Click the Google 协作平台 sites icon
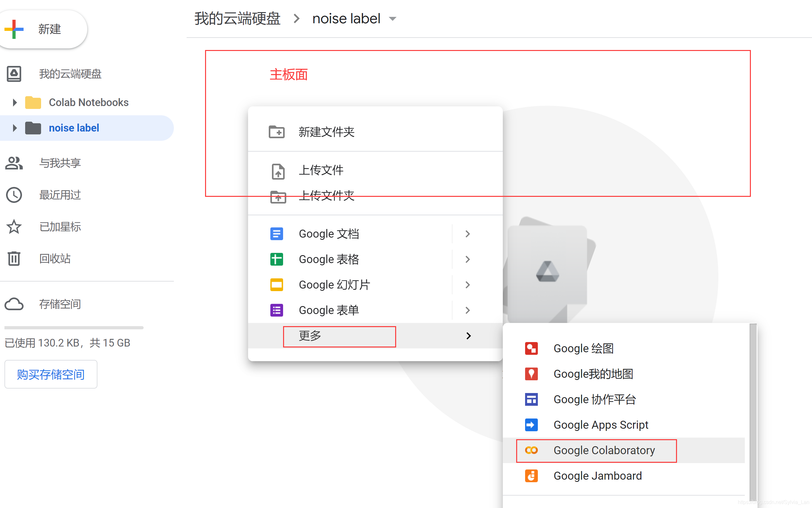 pyautogui.click(x=531, y=399)
